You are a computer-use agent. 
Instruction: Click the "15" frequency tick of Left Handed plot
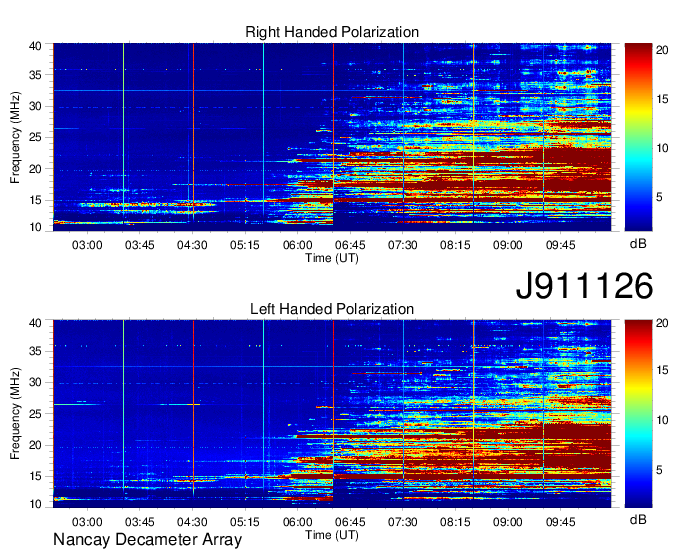(36, 477)
